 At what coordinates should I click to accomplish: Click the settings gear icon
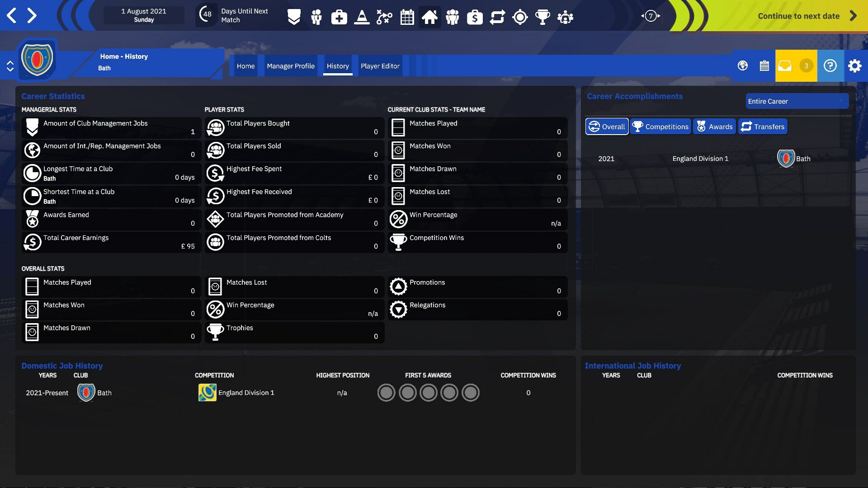(x=855, y=66)
